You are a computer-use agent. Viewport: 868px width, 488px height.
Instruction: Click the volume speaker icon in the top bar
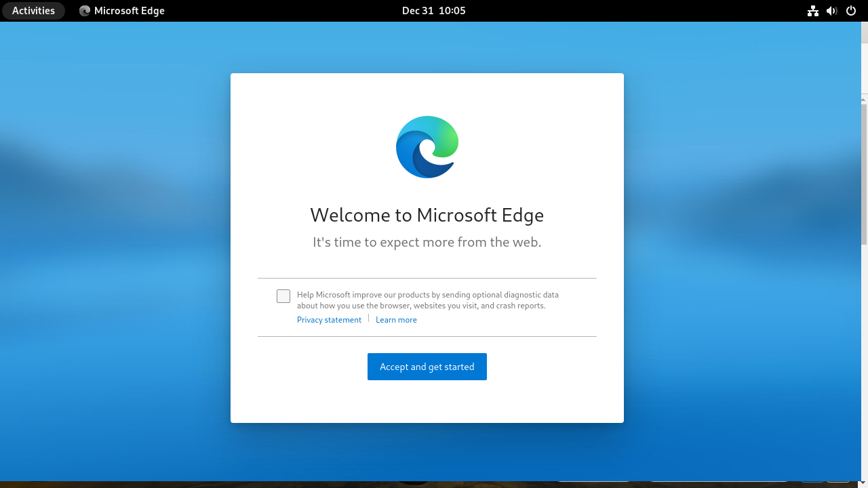(831, 10)
